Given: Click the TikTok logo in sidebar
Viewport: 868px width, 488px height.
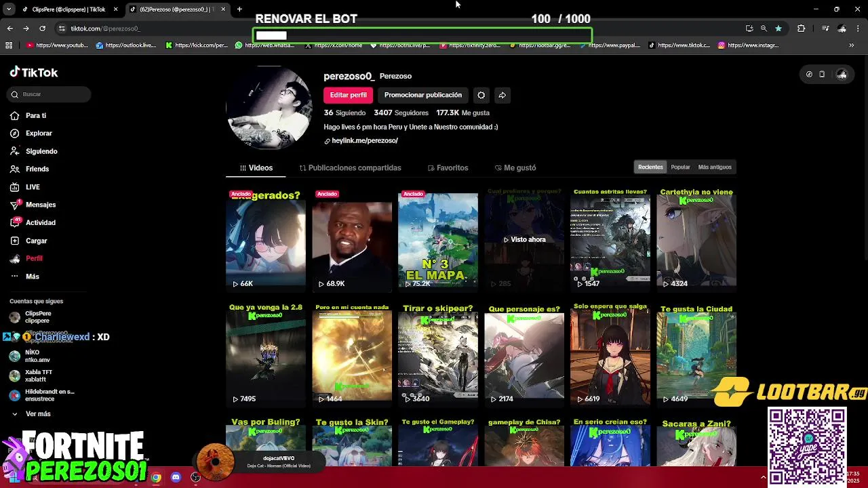Looking at the screenshot, I should 34,73.
